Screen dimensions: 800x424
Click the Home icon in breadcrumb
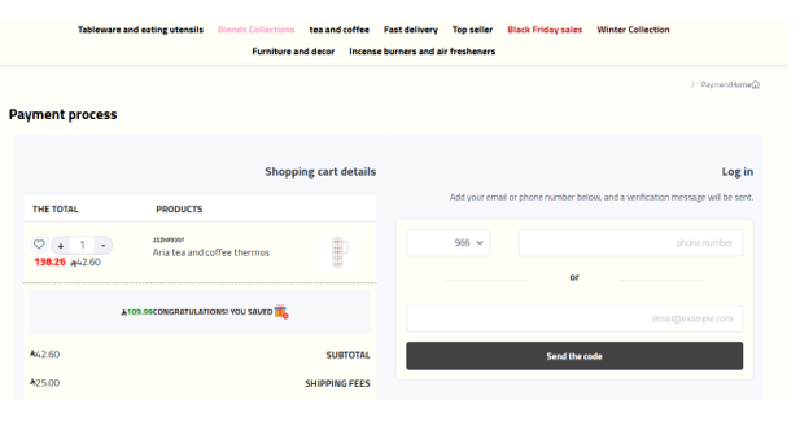[x=756, y=85]
